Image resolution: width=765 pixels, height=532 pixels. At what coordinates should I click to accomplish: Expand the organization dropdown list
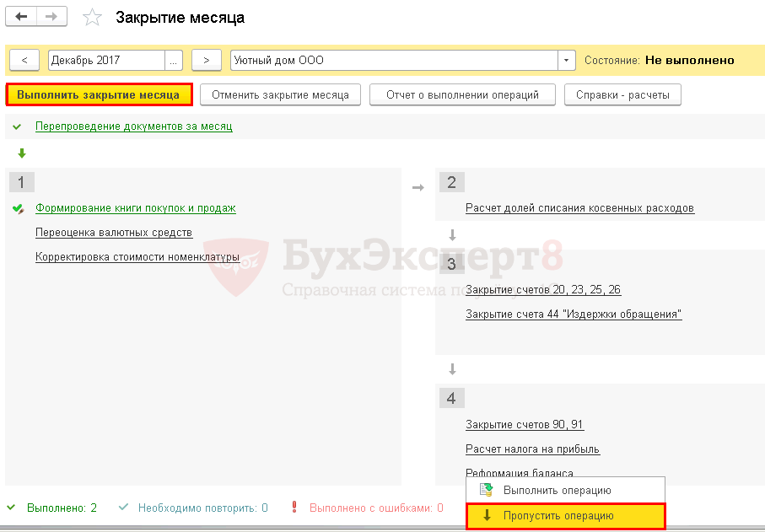(566, 61)
